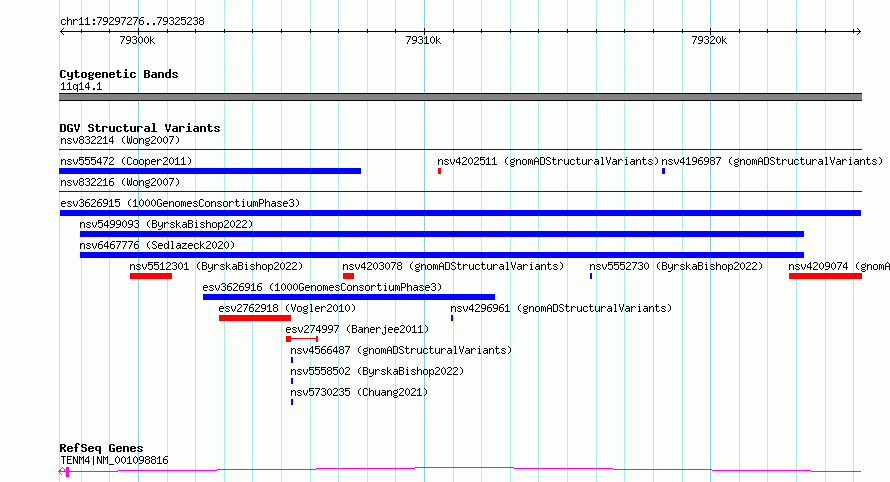
Task: Open nsv6467776 (Sedlazeck2020) label
Action: pyautogui.click(x=157, y=245)
